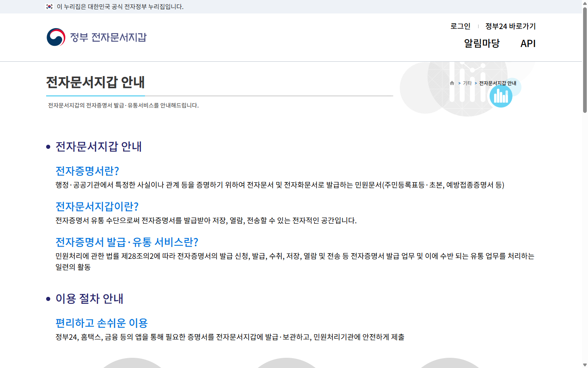588x368 pixels.
Task: Click the bulleted 전자문서지갑 안내 section heading
Action: (x=98, y=146)
